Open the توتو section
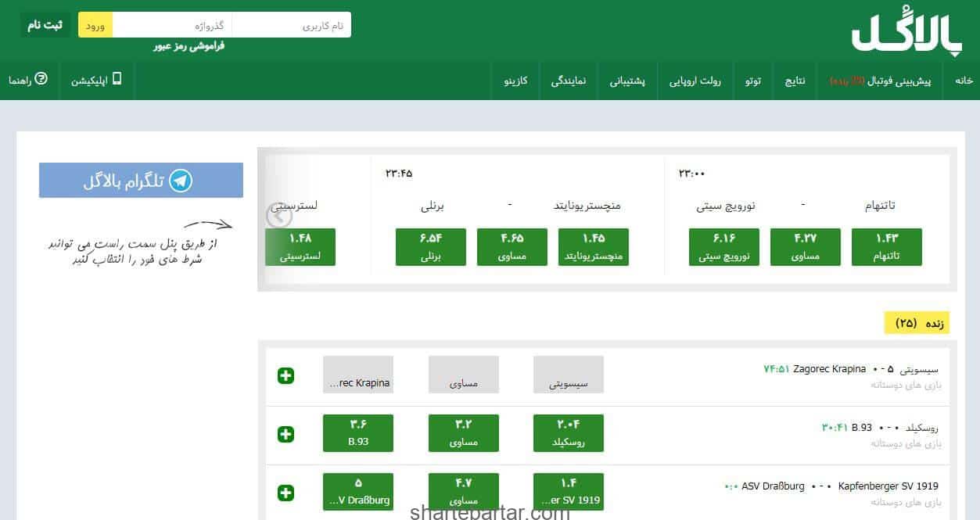Viewport: 980px width, 520px height. (x=752, y=80)
